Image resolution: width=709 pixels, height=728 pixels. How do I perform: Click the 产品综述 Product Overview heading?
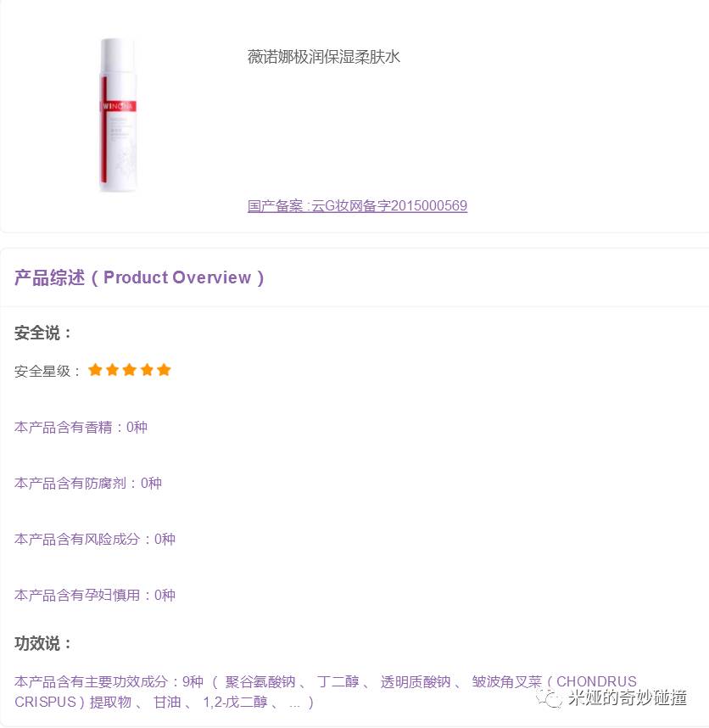139,277
